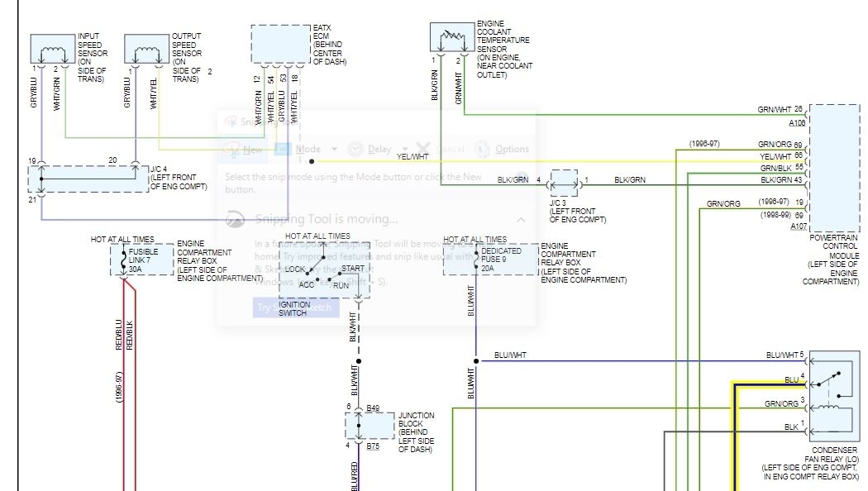
Task: Click the Delay clock icon
Action: pyautogui.click(x=355, y=149)
